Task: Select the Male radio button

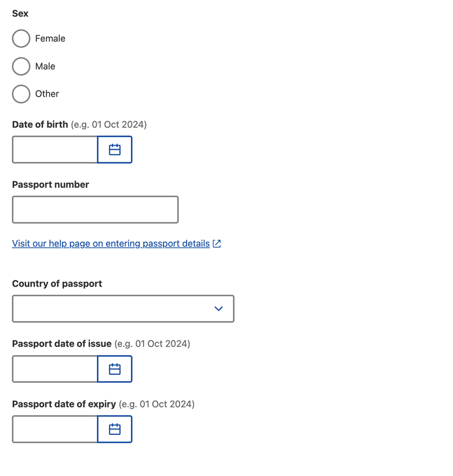Action: tap(21, 66)
